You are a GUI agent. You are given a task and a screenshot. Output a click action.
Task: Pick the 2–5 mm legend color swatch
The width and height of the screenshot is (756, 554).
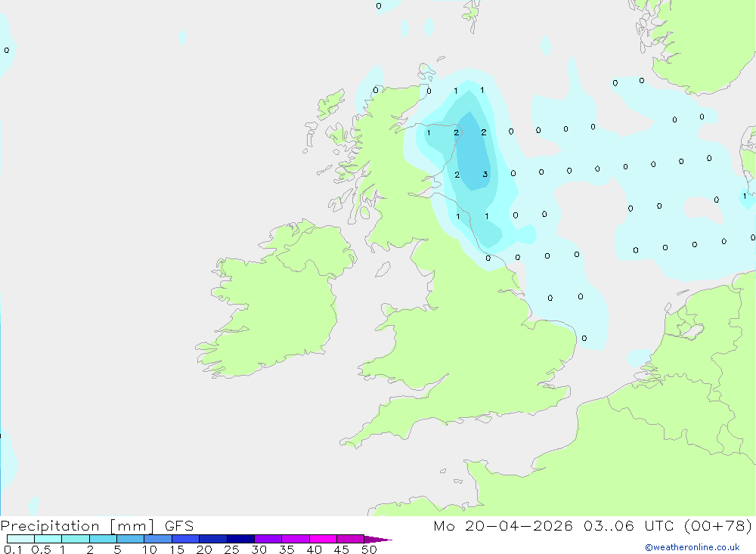[x=103, y=539]
